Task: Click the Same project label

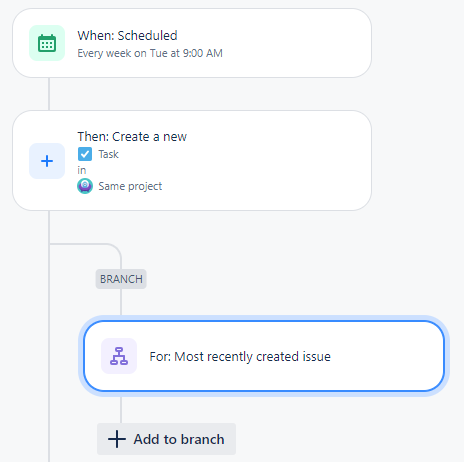Action: (x=130, y=186)
